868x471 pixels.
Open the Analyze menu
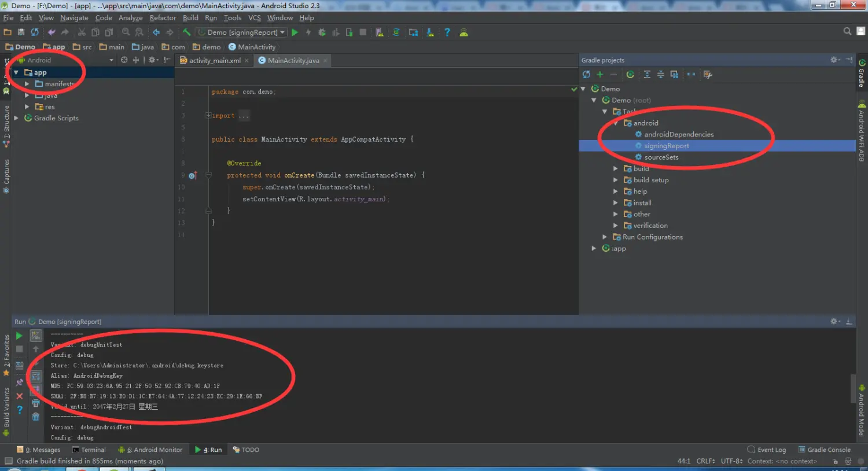point(130,18)
